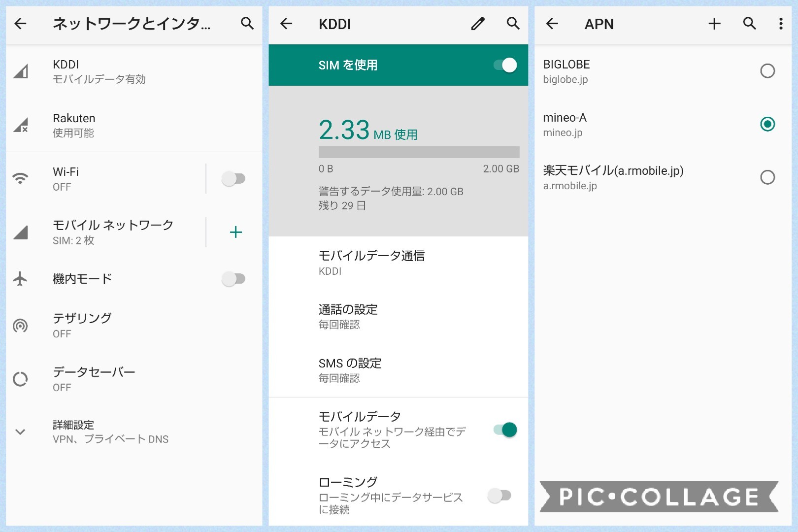Tap the 使用可能 subtitle under Rakuten
This screenshot has width=798, height=532.
point(73,133)
